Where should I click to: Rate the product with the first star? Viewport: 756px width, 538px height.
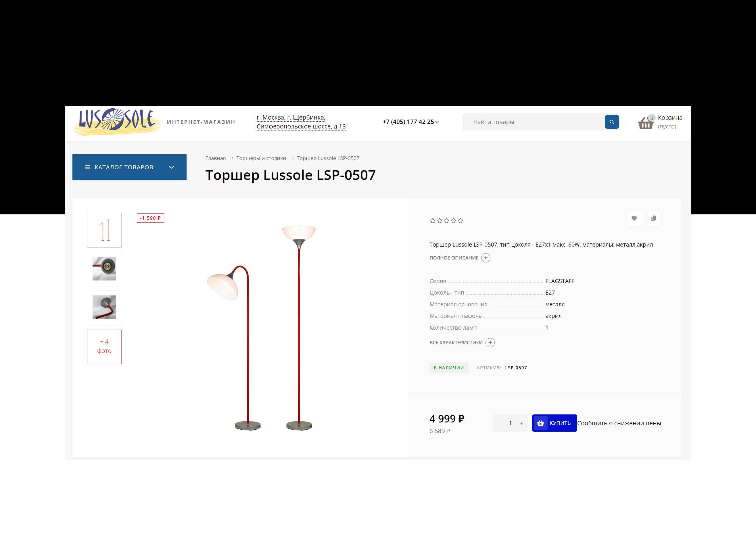pos(433,221)
